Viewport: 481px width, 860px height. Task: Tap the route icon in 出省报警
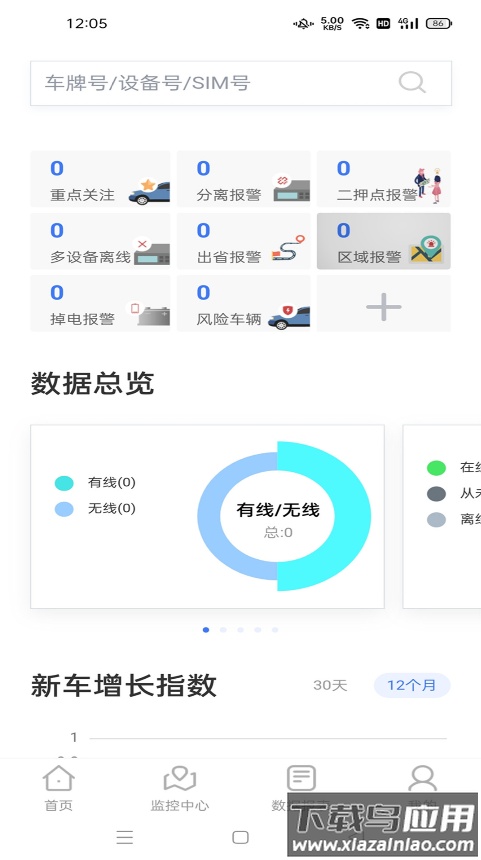pyautogui.click(x=288, y=248)
